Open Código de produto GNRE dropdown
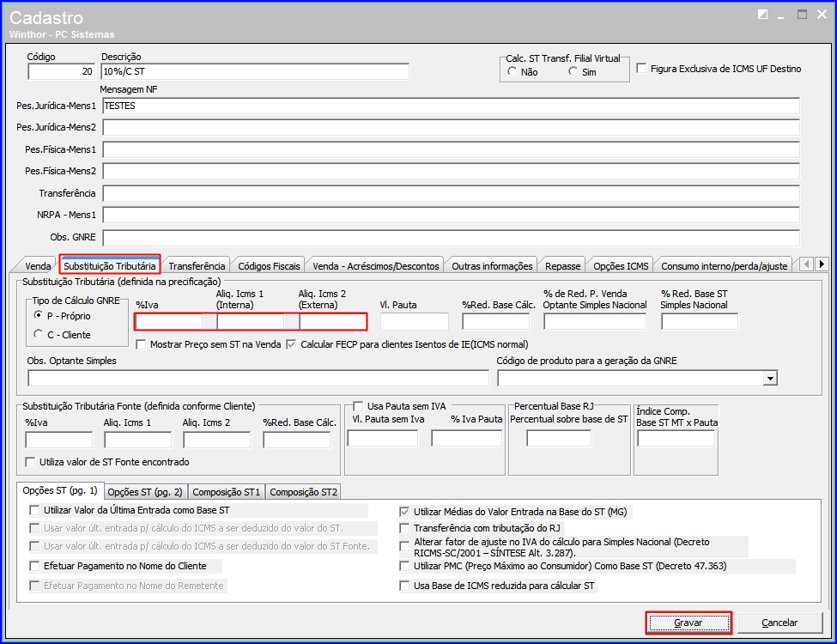This screenshot has height=644, width=837. click(770, 379)
